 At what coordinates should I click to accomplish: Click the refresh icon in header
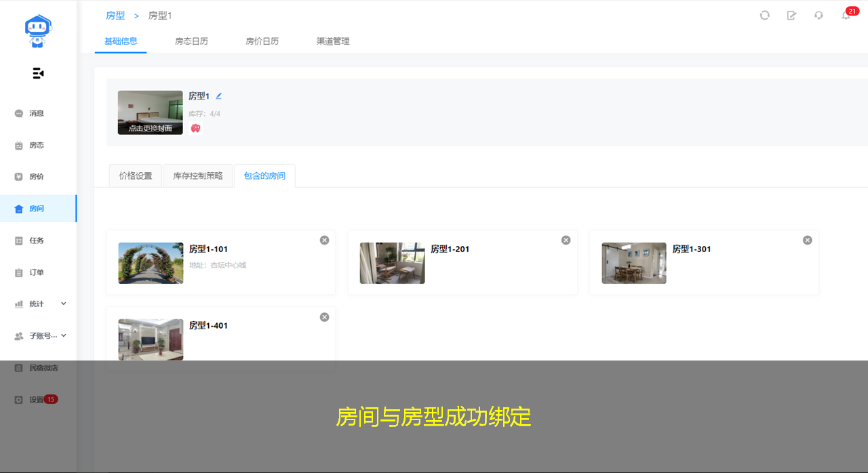point(765,15)
